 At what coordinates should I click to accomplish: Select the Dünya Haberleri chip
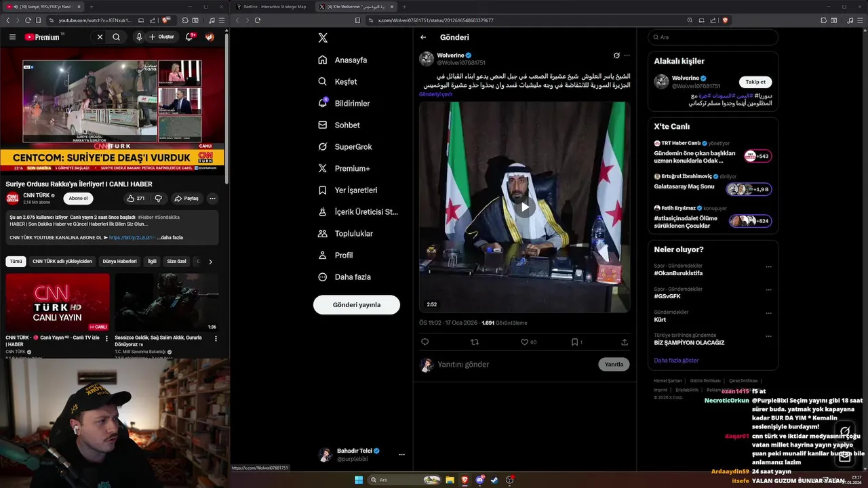click(119, 261)
